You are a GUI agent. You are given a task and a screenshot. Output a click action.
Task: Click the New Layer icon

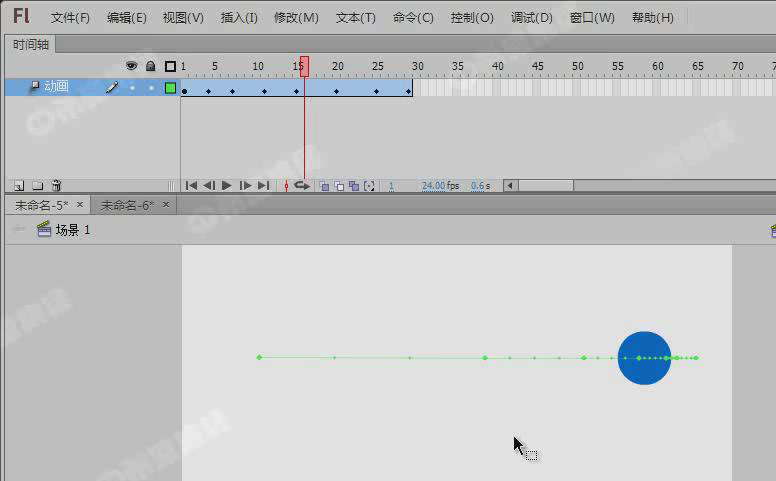pos(18,186)
